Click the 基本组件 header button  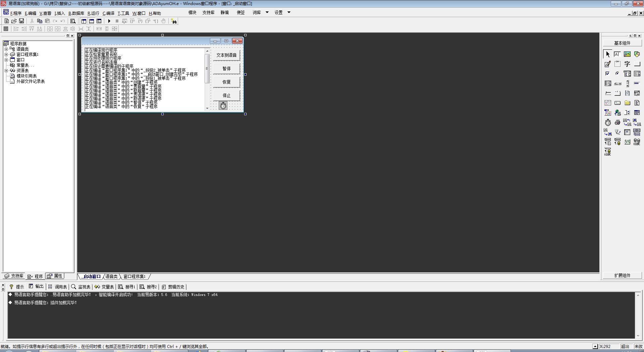622,43
